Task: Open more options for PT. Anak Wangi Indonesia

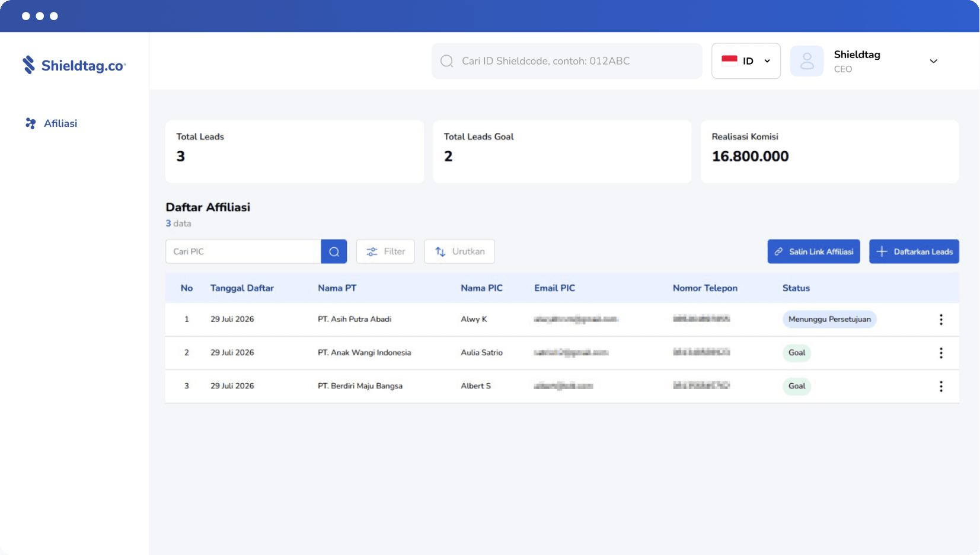Action: pos(941,353)
